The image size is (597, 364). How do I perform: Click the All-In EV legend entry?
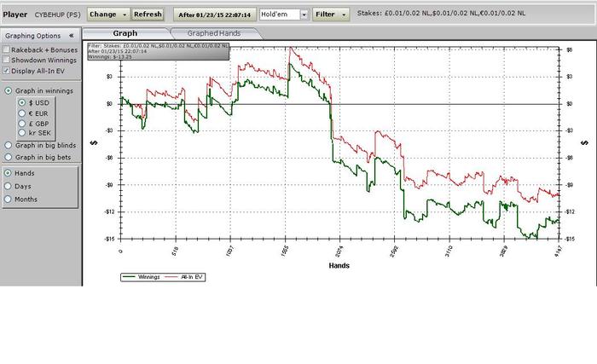coord(184,277)
